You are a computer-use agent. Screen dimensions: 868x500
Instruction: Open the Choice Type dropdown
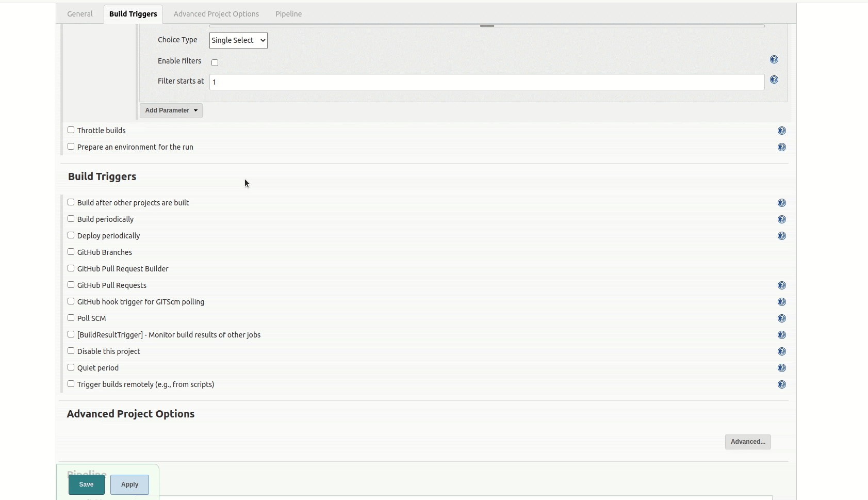pos(238,40)
